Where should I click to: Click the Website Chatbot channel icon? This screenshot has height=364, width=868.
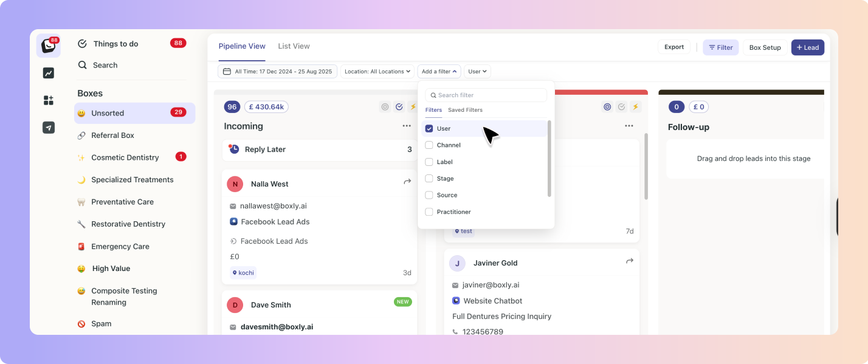click(x=456, y=301)
